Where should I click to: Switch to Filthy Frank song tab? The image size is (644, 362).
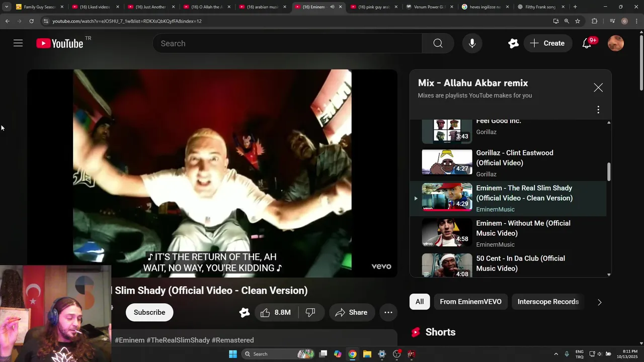pyautogui.click(x=540, y=7)
